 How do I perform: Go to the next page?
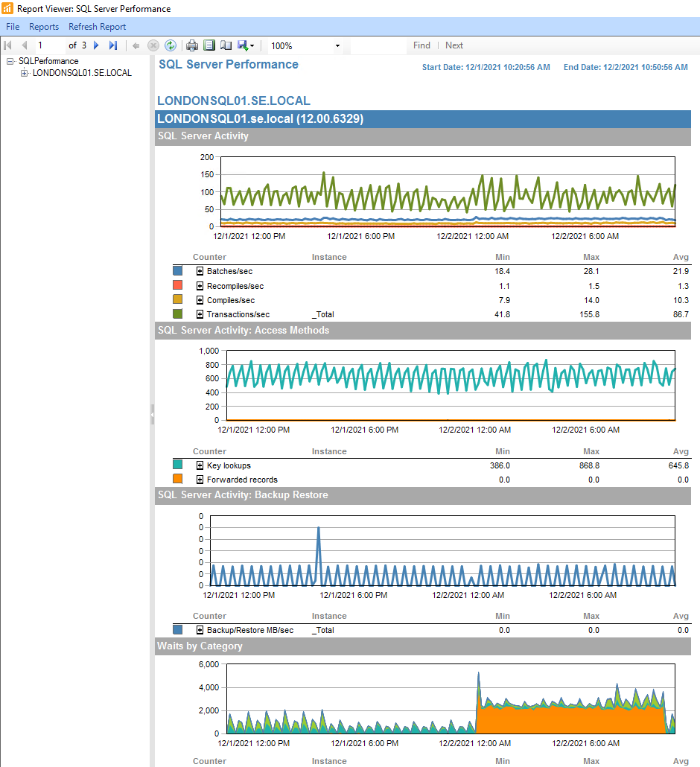[x=96, y=45]
